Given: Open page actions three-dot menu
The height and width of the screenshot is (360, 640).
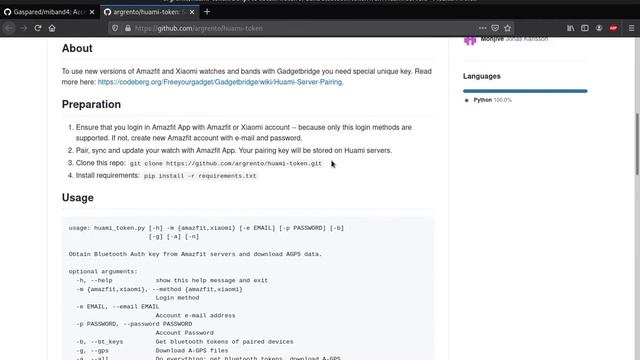Looking at the screenshot, I should tap(482, 28).
